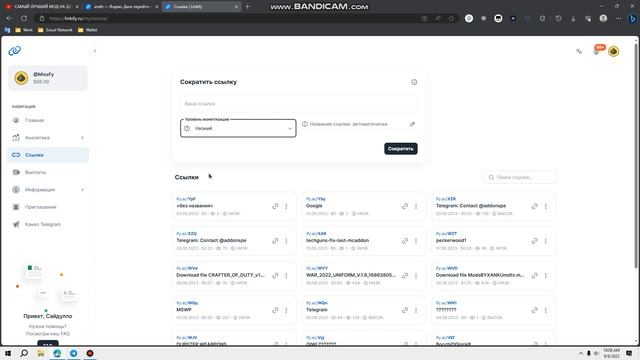Expand the Аналитика submenu chevron
Viewport: 640px width, 360px height.
(82, 138)
